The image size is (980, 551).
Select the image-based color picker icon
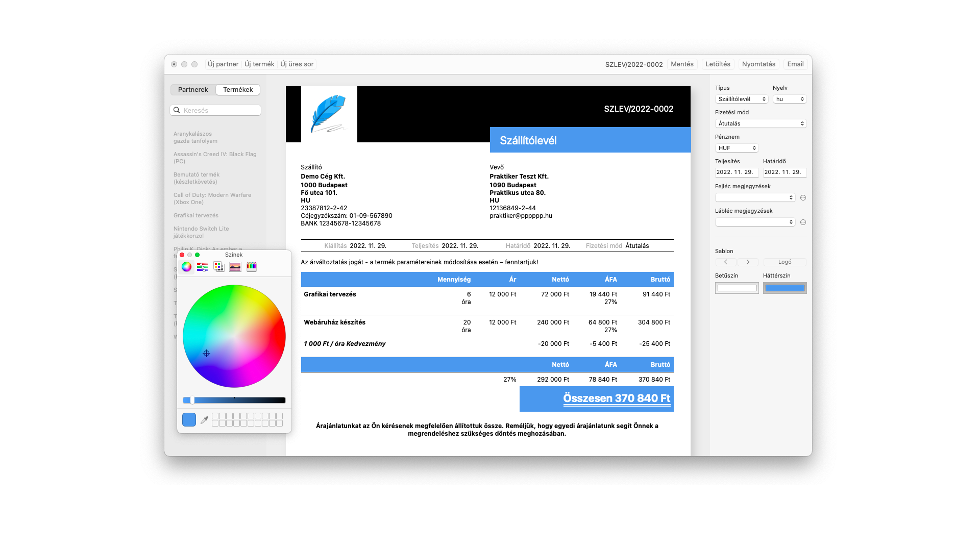point(235,266)
